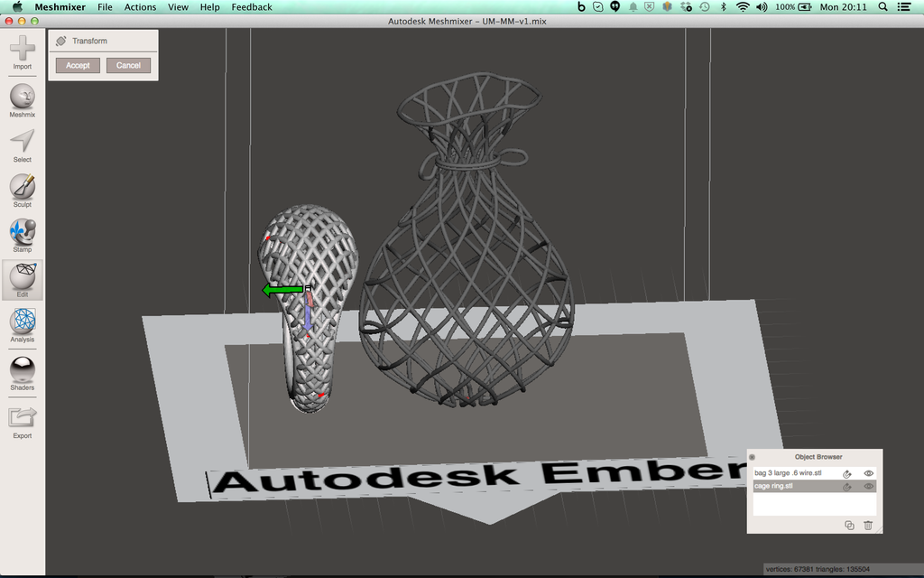The width and height of the screenshot is (924, 578).
Task: Click the vertices and triangles status text
Action: (818, 569)
